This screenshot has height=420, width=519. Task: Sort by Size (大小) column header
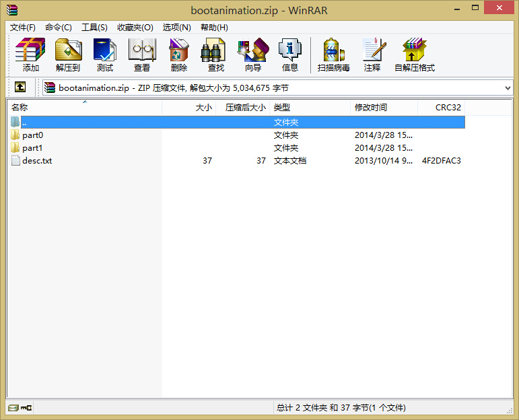[x=188, y=107]
